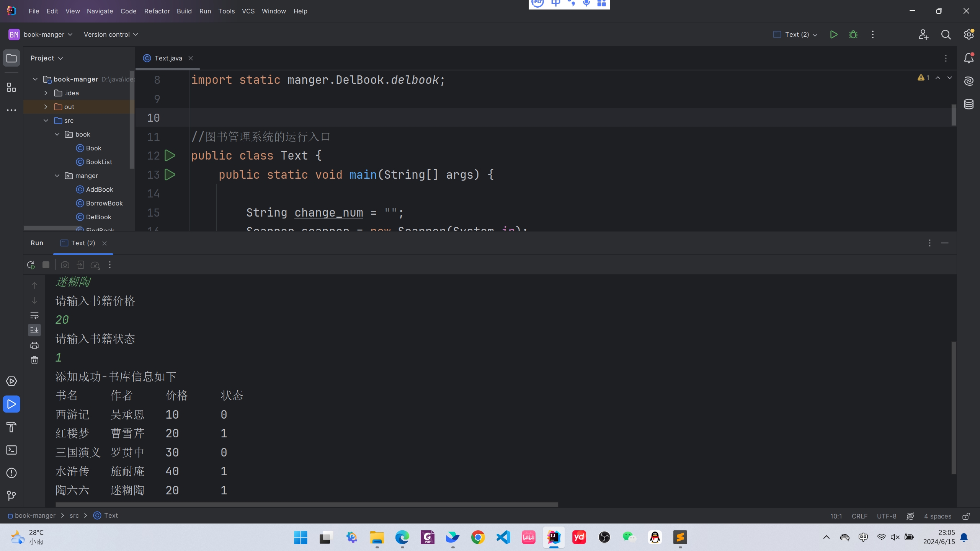Open Project view dropdown
This screenshot has height=551, width=980.
[x=47, y=58]
